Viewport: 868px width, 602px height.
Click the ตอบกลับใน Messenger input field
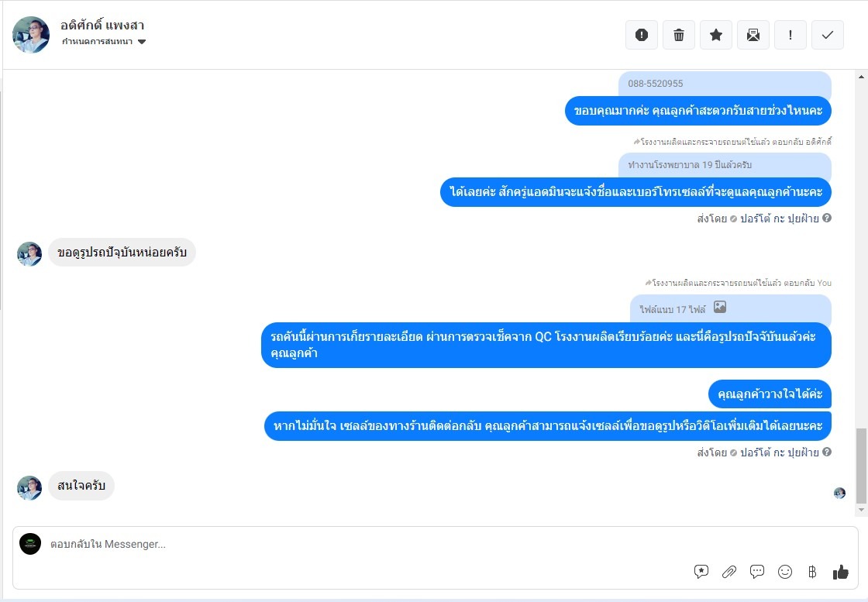click(365, 544)
